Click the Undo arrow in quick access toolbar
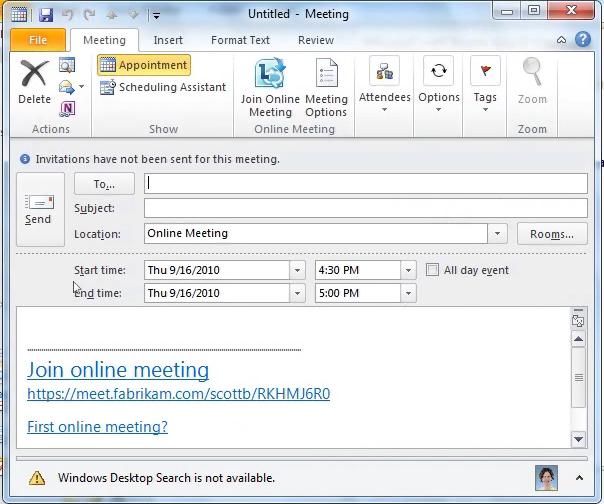The width and height of the screenshot is (604, 504). (x=68, y=15)
